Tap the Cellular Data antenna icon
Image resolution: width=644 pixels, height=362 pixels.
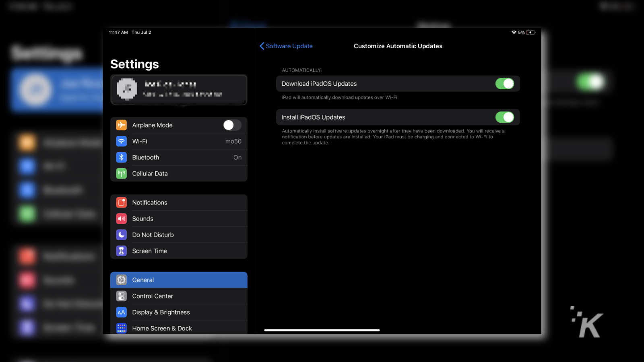121,173
